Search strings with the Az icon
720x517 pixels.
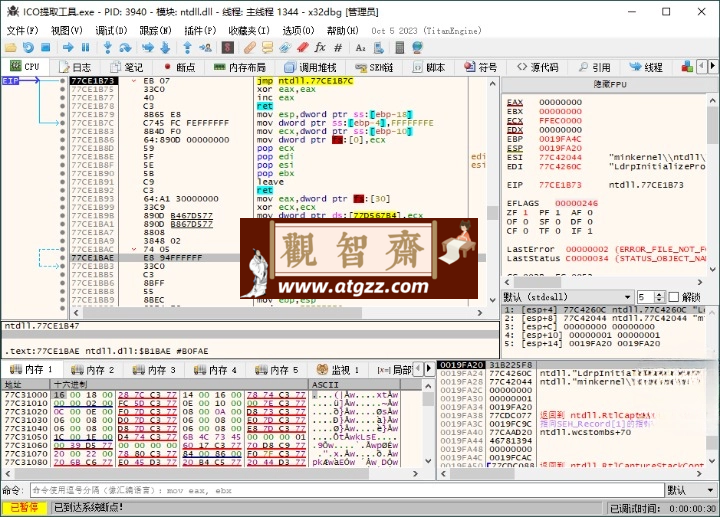click(360, 47)
